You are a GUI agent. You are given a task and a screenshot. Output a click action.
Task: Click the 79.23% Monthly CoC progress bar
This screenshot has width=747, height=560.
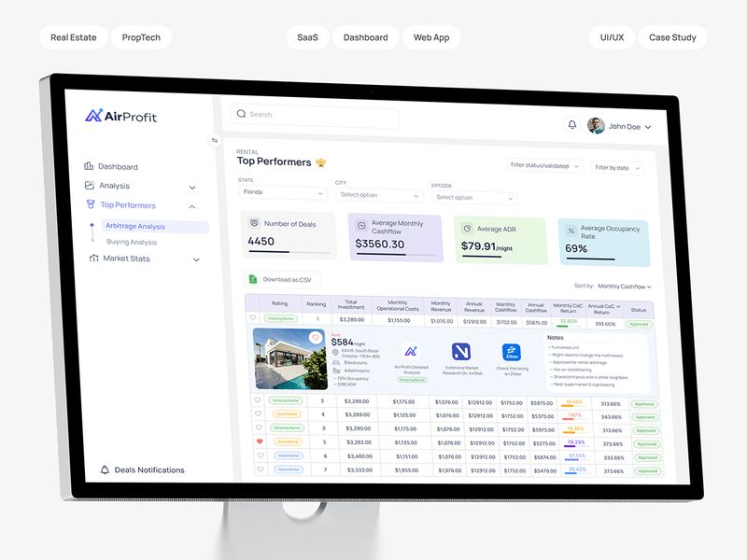[x=575, y=446]
